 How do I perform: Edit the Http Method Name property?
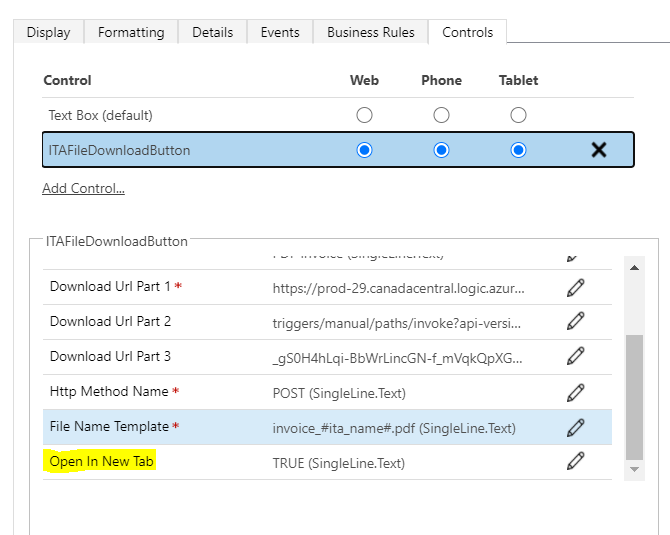tap(575, 393)
